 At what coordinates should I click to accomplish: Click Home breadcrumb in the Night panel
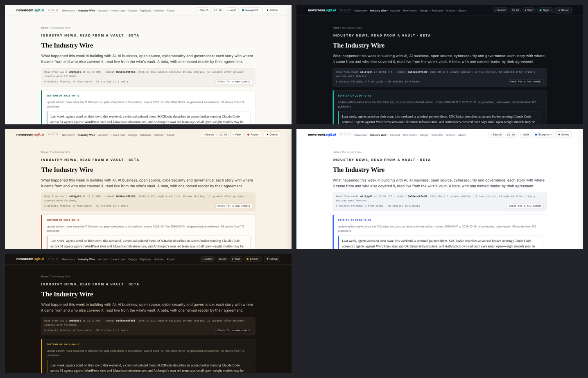coord(336,28)
